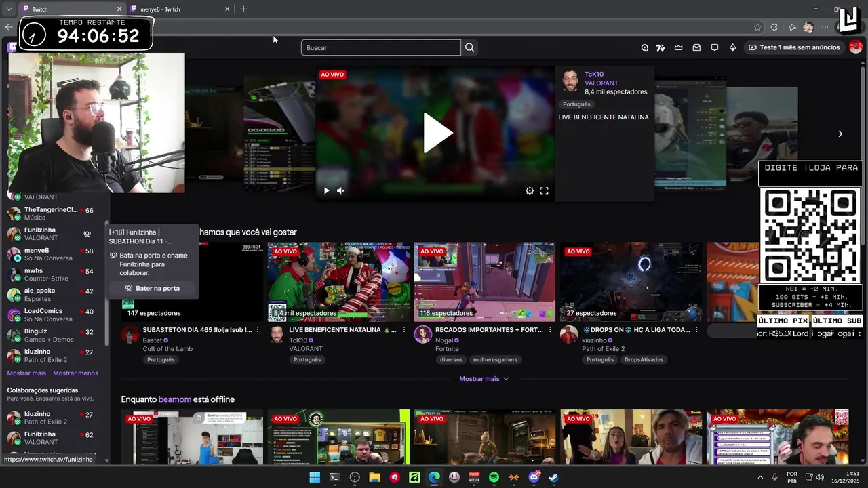Click the search magnifier button
Viewport: 868px width, 488px height.
click(469, 47)
